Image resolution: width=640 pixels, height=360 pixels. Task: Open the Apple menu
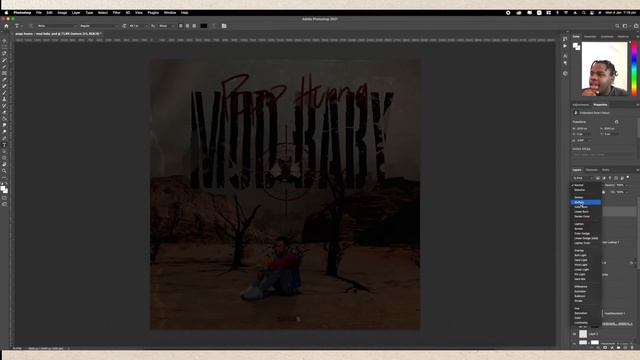(6, 13)
